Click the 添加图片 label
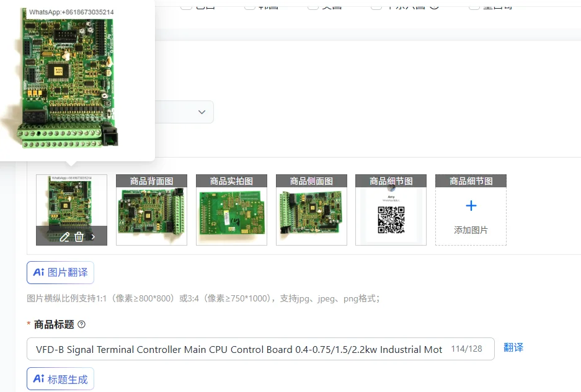581x392 pixels. click(471, 230)
